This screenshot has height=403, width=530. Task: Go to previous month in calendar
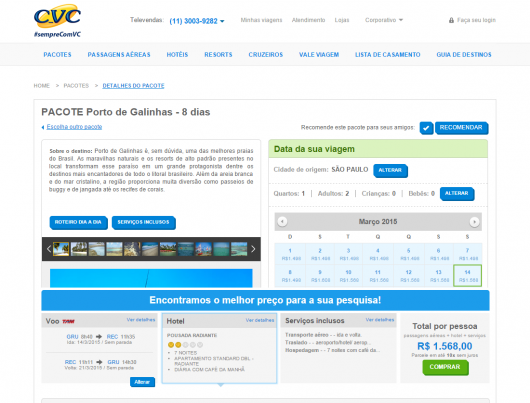coord(282,222)
